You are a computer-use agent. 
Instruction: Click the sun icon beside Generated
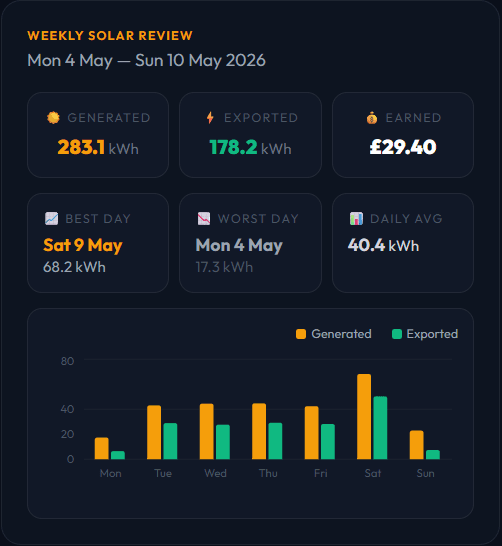(x=53, y=118)
